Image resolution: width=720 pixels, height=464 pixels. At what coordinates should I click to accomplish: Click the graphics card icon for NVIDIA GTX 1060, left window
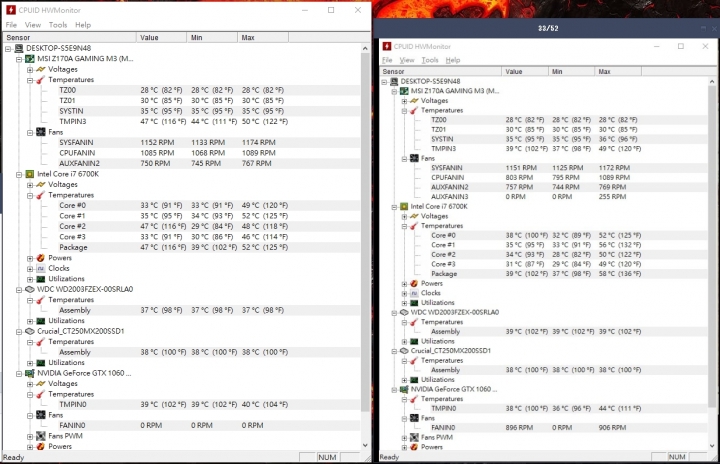point(29,373)
